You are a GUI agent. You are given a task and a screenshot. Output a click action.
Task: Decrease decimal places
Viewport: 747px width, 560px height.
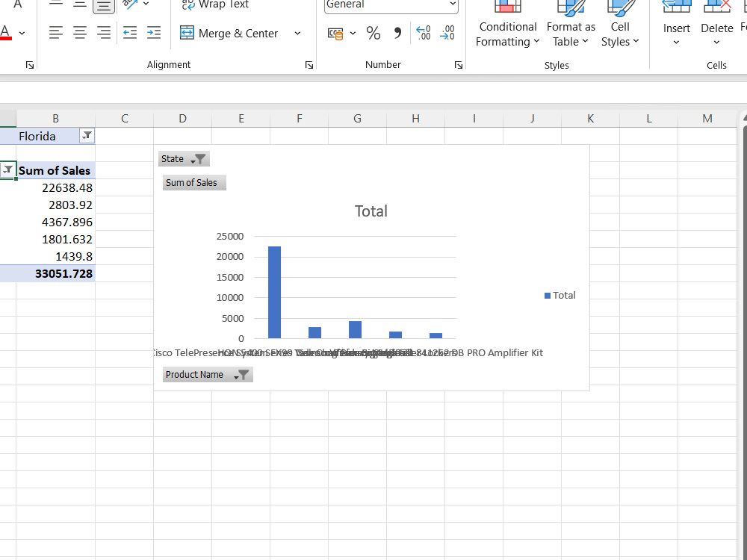447,34
